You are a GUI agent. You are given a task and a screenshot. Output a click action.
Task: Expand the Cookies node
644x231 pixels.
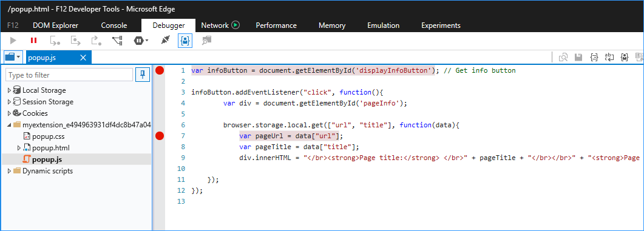10,113
